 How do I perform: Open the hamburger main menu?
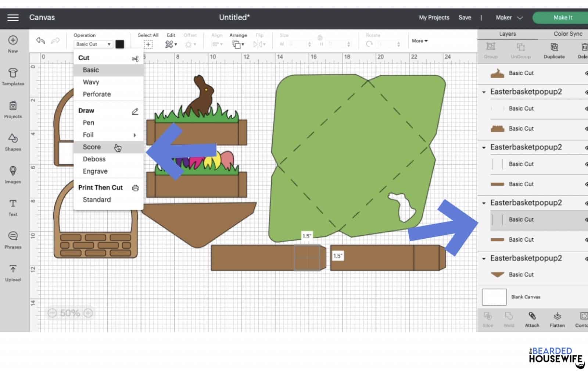(13, 17)
